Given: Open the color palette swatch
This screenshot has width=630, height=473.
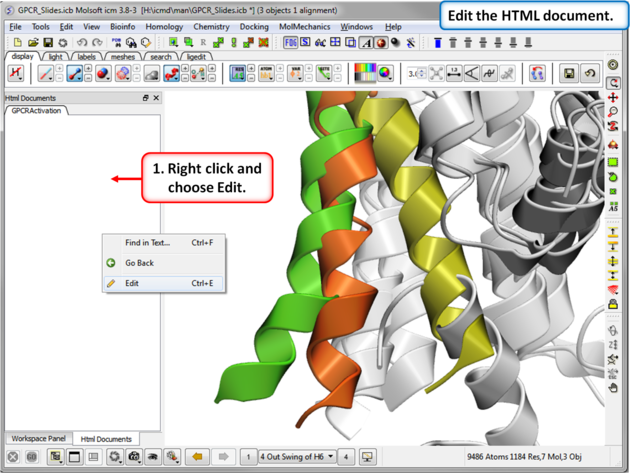Looking at the screenshot, I should (366, 73).
